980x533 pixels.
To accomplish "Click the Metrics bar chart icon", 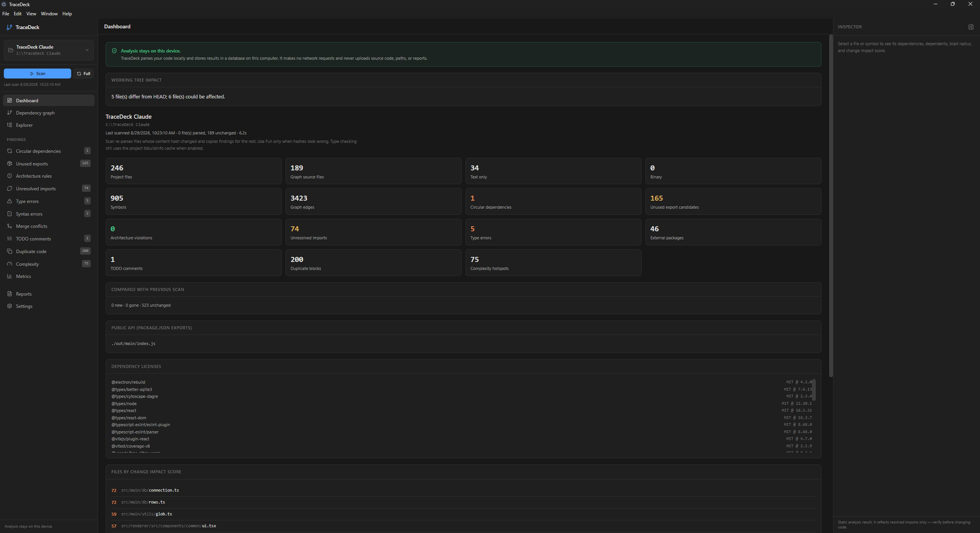I will coord(10,276).
